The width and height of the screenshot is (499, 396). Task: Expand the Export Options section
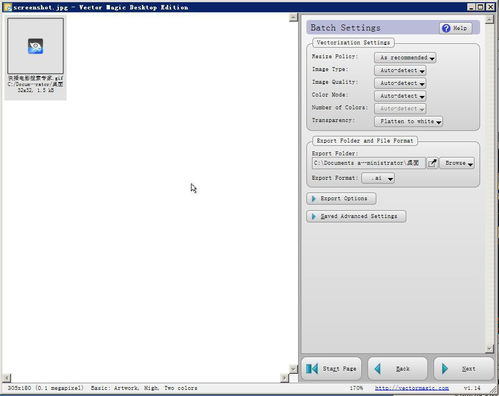pos(341,199)
